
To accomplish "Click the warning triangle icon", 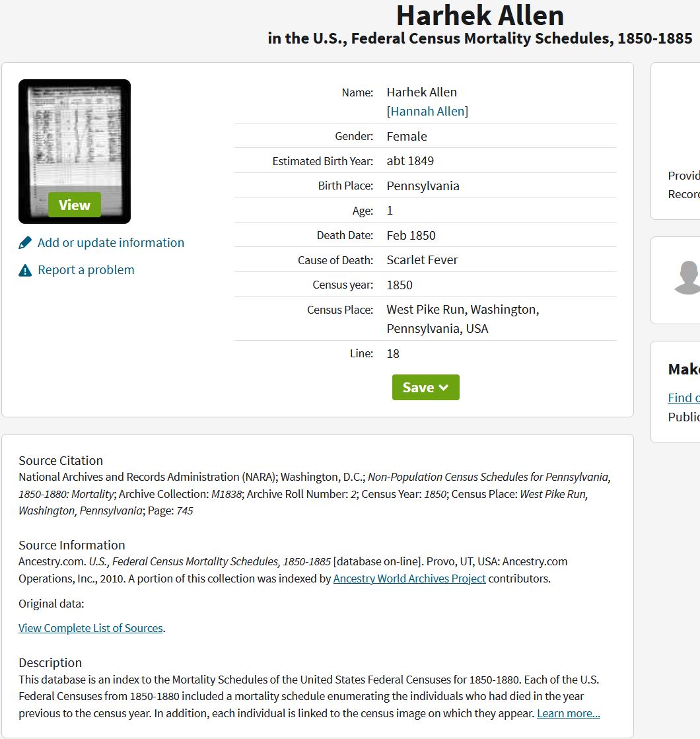I will pos(25,270).
